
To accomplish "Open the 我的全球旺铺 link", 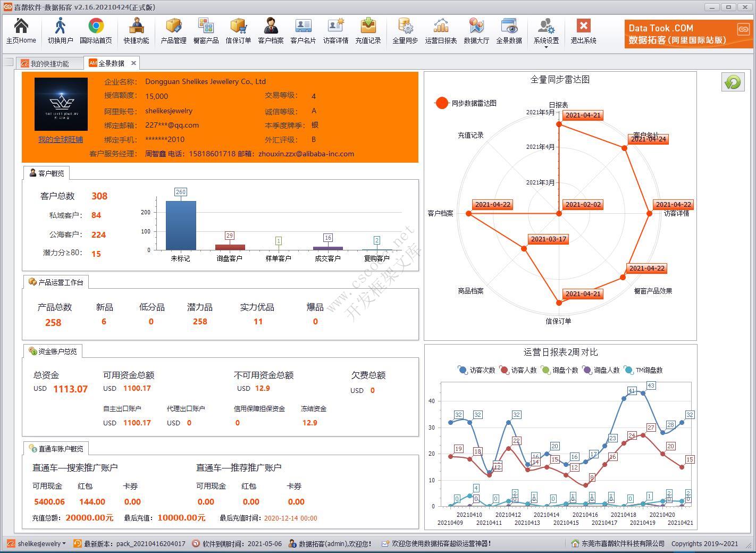I will click(61, 139).
